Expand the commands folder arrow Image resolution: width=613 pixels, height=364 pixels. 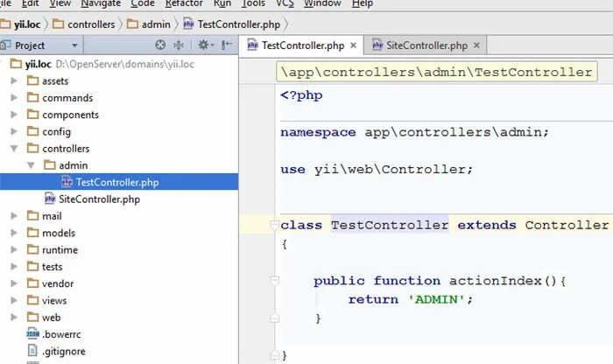14,97
